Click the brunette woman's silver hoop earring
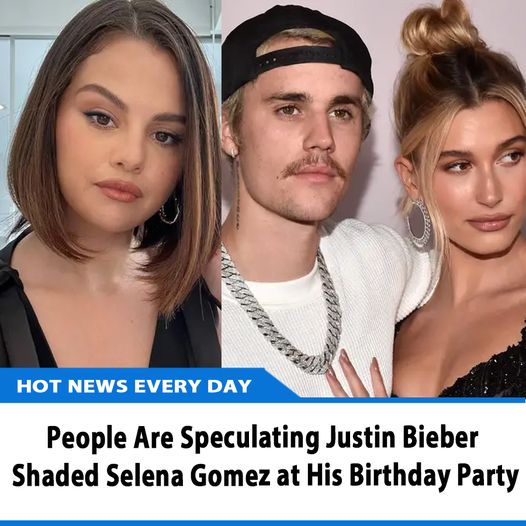The image size is (526, 526). pyautogui.click(x=170, y=211)
